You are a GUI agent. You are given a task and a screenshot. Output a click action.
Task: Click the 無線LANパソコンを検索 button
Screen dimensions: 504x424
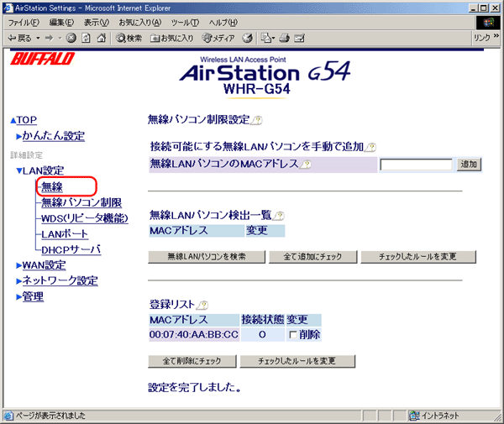click(x=207, y=256)
